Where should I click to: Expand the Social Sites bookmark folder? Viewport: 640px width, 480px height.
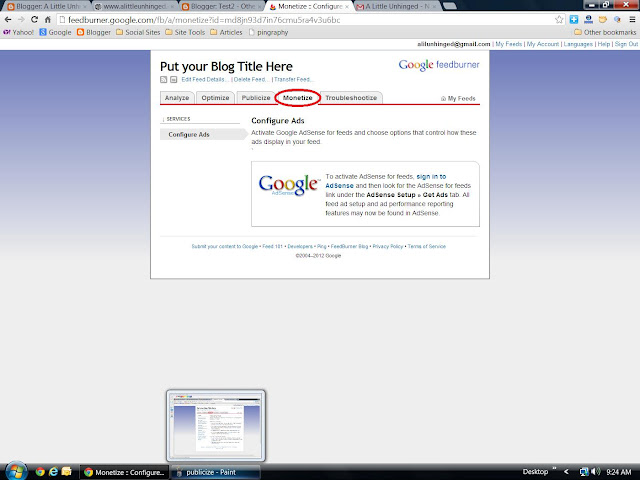pos(138,32)
